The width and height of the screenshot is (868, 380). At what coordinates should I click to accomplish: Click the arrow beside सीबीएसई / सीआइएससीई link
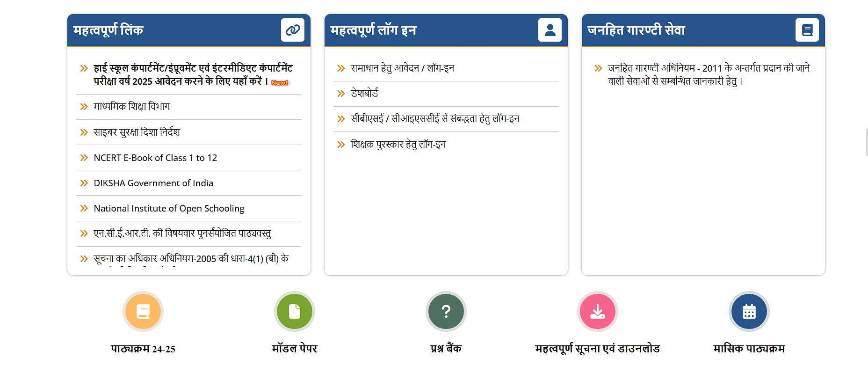coord(341,119)
